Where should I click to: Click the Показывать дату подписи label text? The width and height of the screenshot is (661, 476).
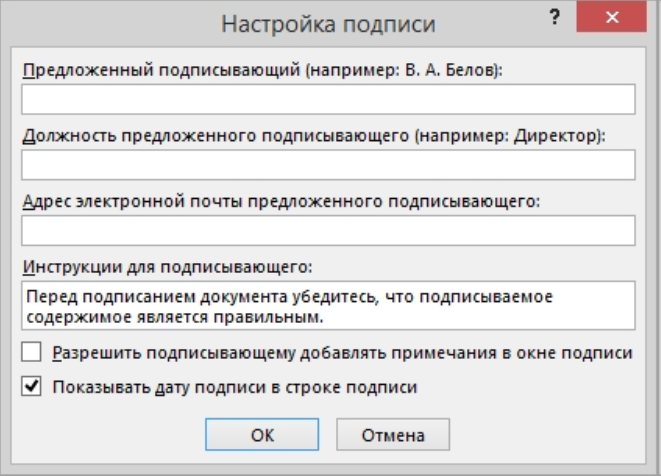234,386
